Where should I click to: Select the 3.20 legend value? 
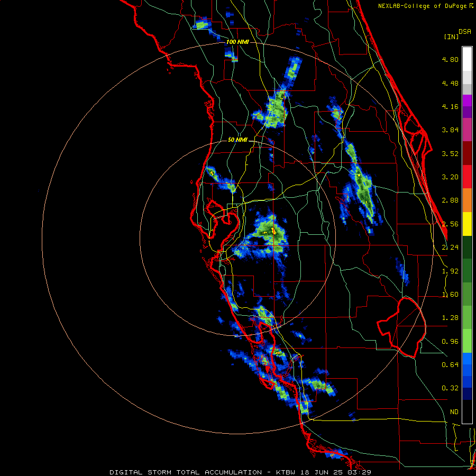pos(450,177)
